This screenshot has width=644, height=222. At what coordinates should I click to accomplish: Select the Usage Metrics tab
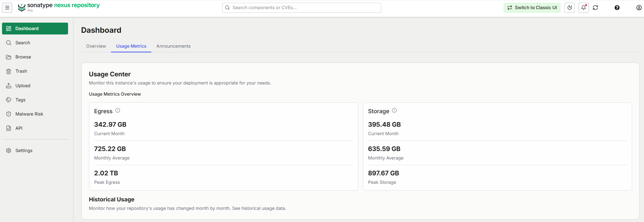tap(131, 46)
